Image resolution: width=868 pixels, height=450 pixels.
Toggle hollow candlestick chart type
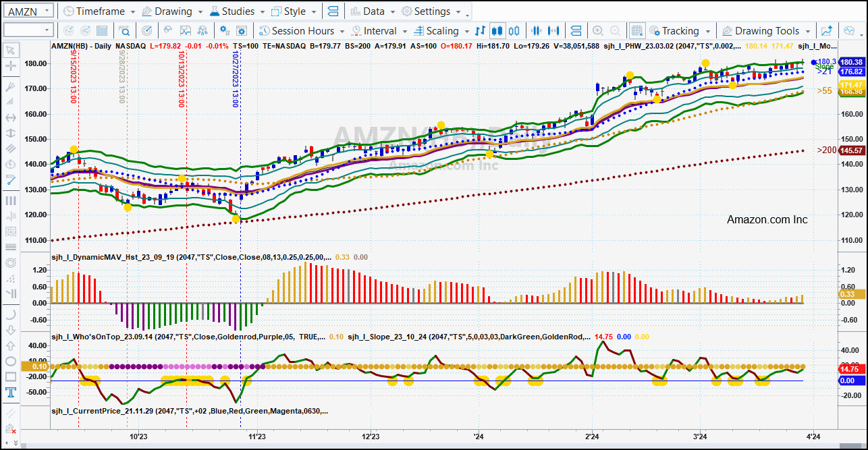click(x=515, y=30)
